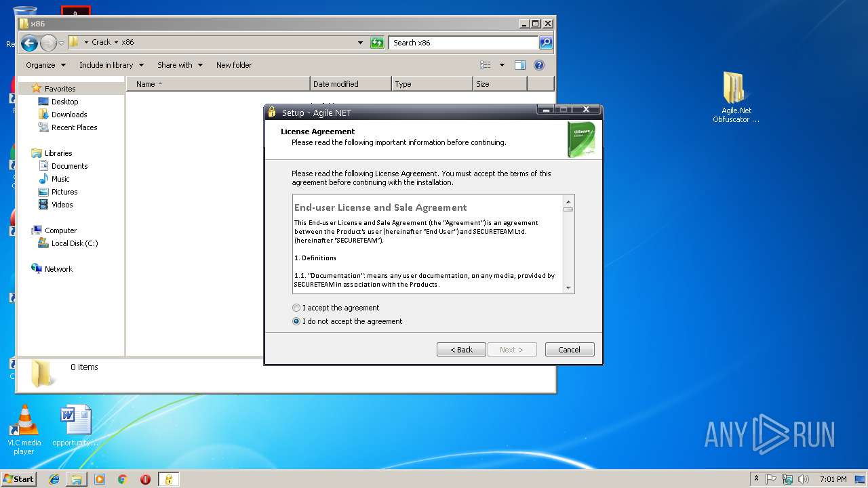Toggle the preview pane

pos(520,65)
